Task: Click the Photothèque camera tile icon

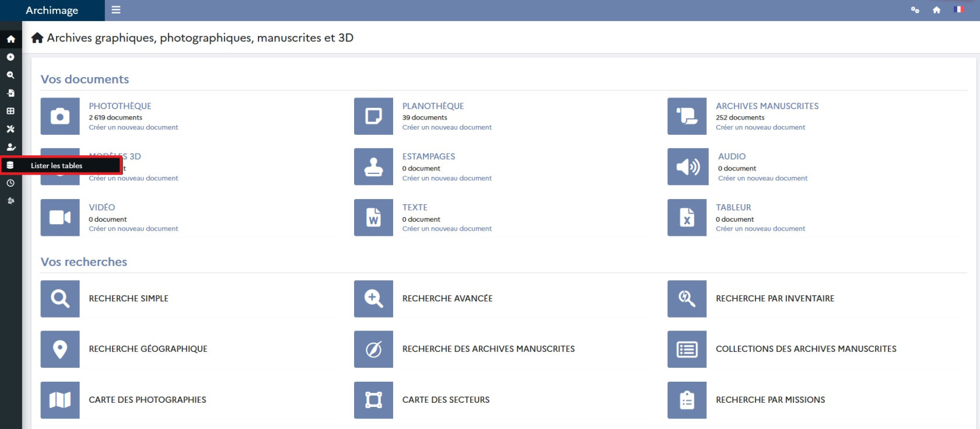Action: click(x=60, y=116)
